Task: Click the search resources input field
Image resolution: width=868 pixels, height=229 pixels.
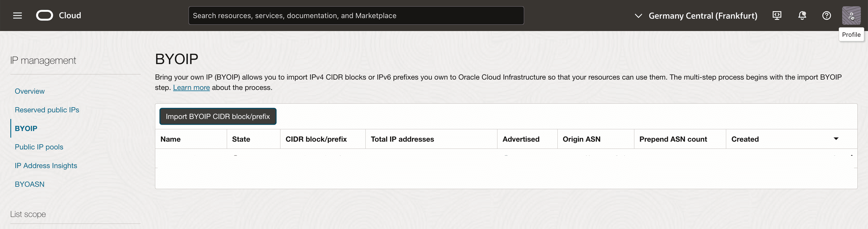Action: coord(356,16)
